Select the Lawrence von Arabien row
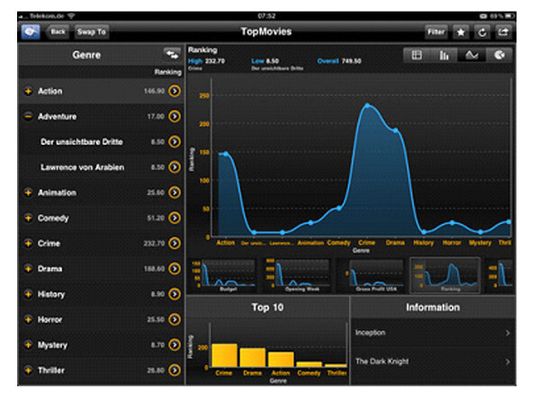This screenshot has width=540, height=395. [102, 167]
